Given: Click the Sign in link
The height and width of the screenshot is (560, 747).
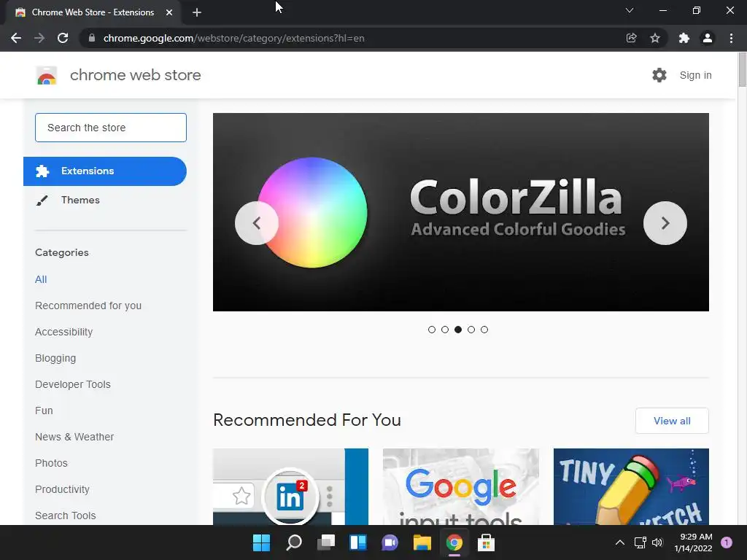Looking at the screenshot, I should point(695,75).
